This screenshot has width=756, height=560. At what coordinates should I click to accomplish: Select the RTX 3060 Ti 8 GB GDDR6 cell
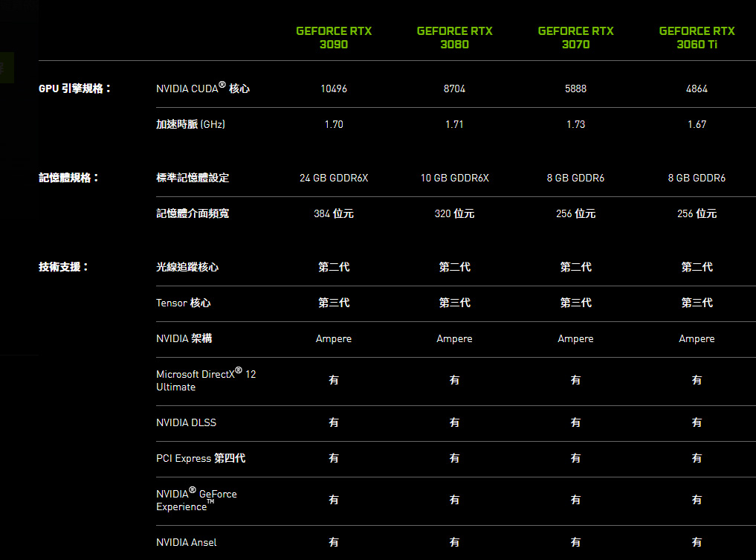[x=697, y=178]
